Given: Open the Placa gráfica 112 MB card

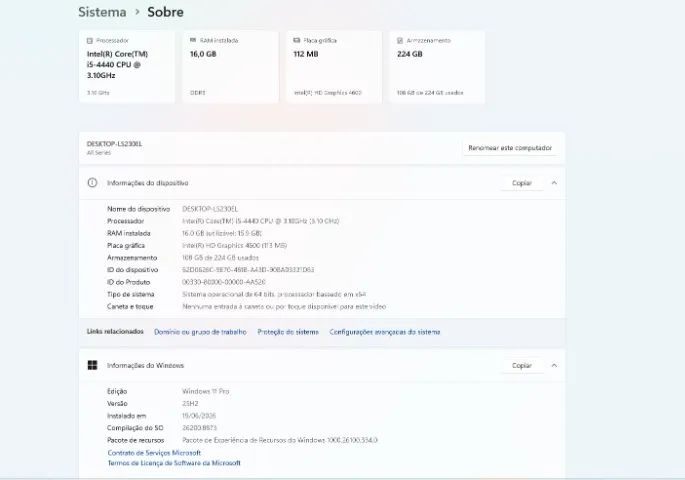Looking at the screenshot, I should tap(334, 67).
